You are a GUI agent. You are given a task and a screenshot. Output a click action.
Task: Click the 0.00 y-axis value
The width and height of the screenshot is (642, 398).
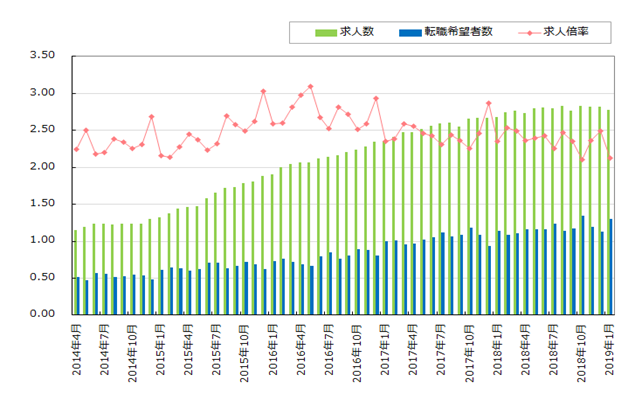point(42,314)
